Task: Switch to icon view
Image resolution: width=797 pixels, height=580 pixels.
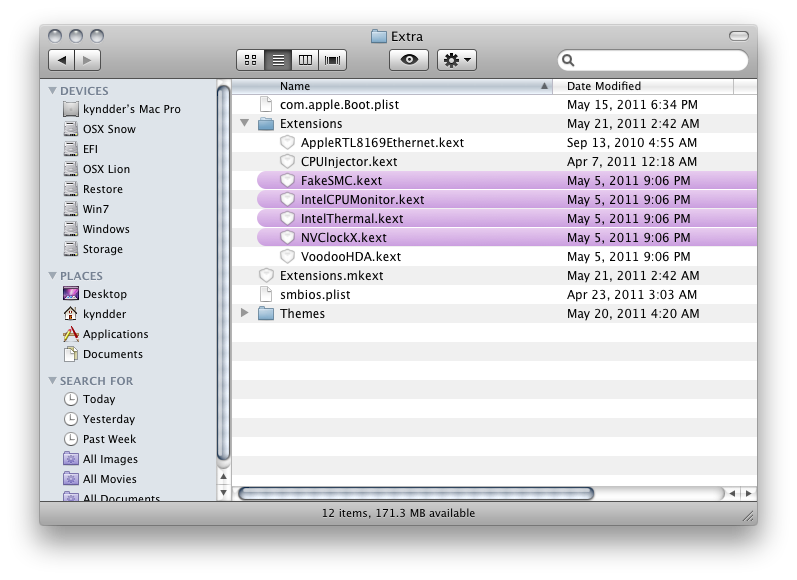Action: (x=251, y=60)
